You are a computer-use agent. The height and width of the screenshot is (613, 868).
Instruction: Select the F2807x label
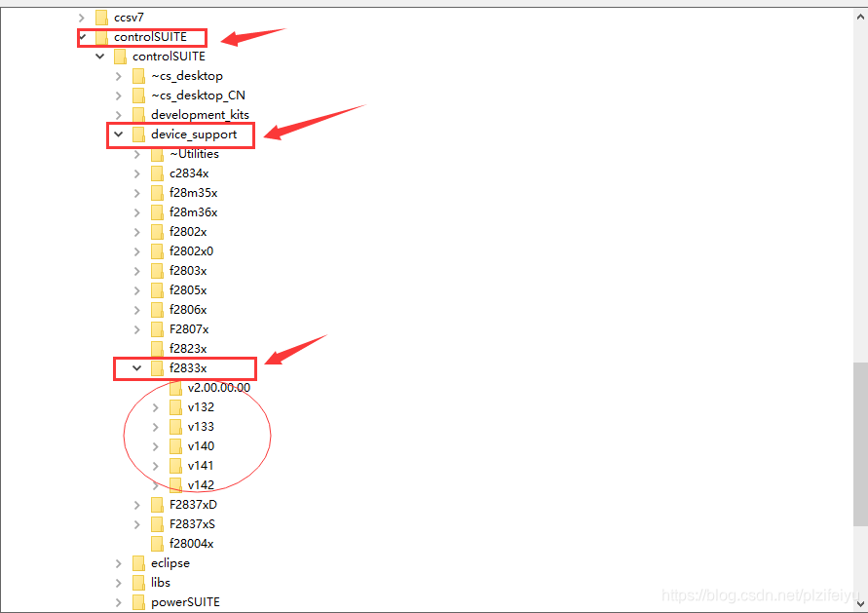pos(189,329)
